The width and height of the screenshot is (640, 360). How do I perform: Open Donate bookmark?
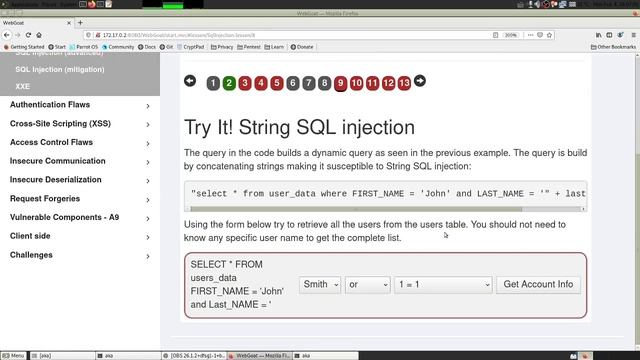click(x=302, y=47)
